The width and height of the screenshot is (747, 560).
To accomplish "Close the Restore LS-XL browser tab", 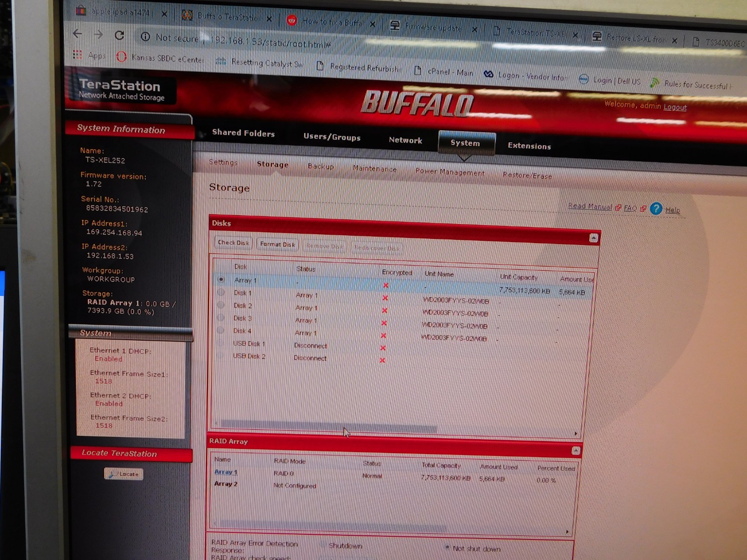I will tap(675, 41).
